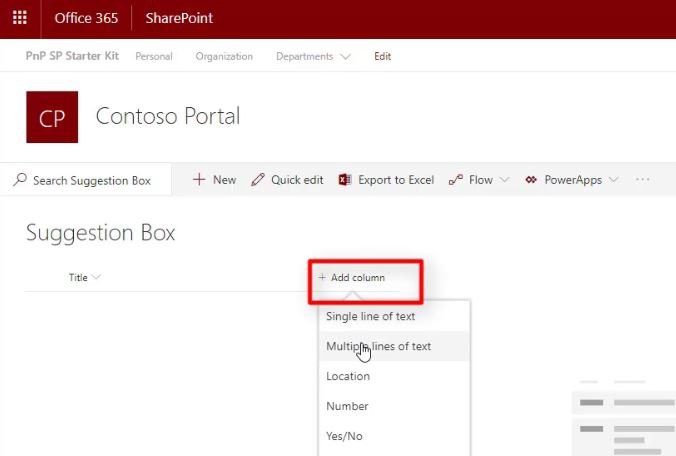Open the more options ellipsis menu
This screenshot has width=676, height=456.
pyautogui.click(x=642, y=179)
